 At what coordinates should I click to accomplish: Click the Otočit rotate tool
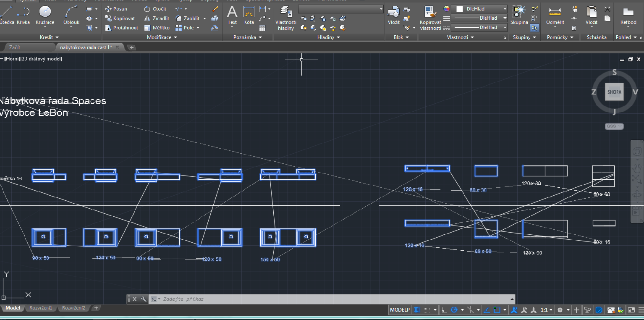pos(155,9)
